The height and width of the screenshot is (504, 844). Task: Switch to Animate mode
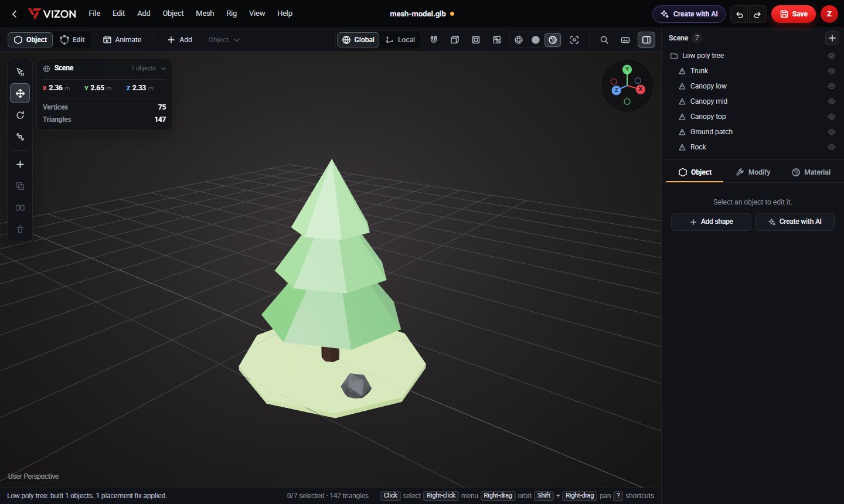122,40
